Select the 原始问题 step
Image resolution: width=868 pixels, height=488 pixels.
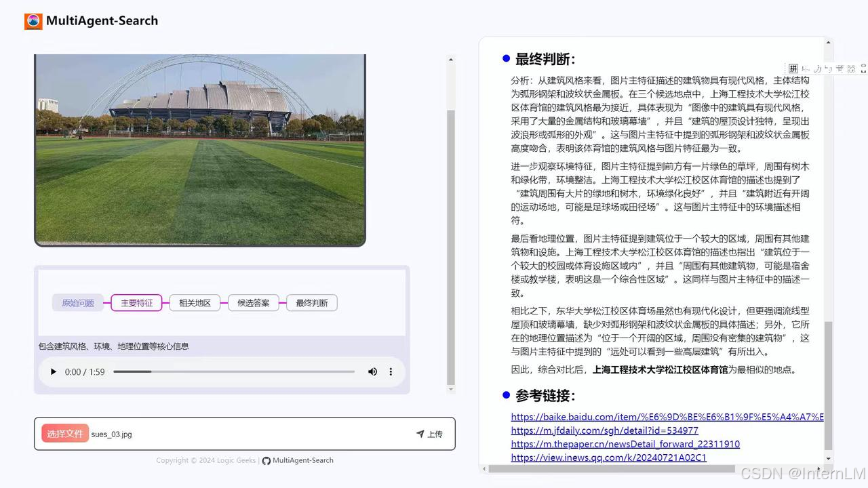point(78,303)
